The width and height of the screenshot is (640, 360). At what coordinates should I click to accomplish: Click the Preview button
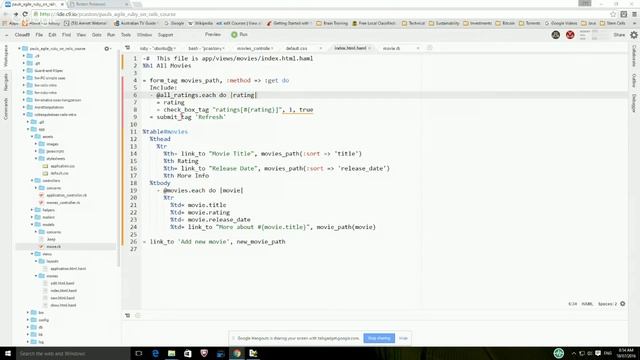pos(213,35)
